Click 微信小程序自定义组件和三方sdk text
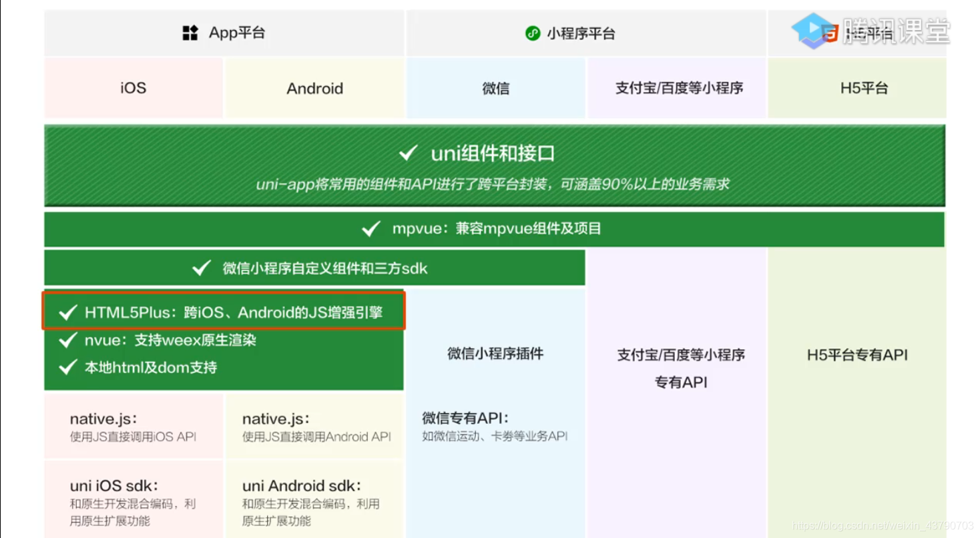The height and width of the screenshot is (538, 980). (x=325, y=268)
